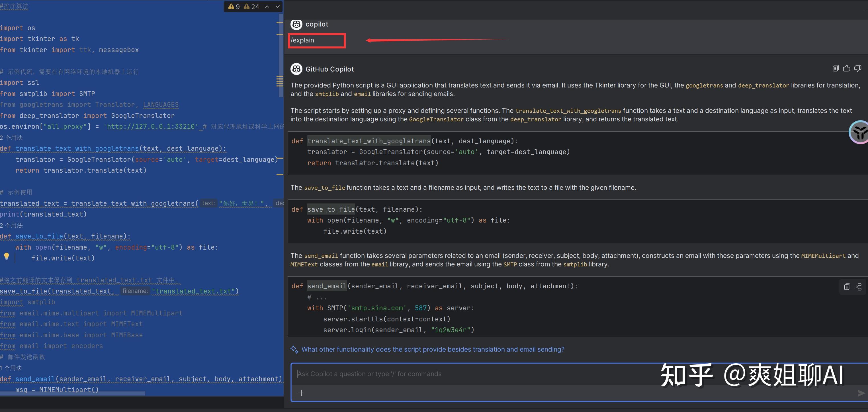Click 'return translator.translate(text)' in editor
Screen dimensions: 868x412
[x=81, y=171]
